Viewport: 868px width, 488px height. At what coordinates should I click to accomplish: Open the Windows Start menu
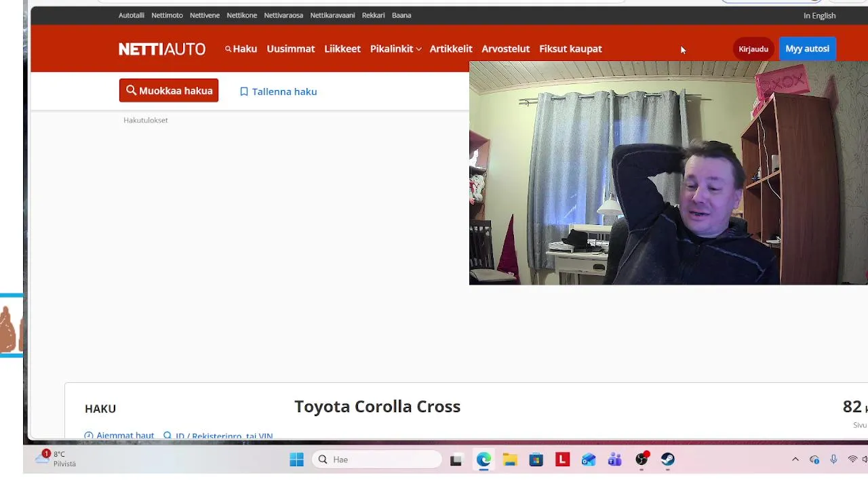click(296, 460)
